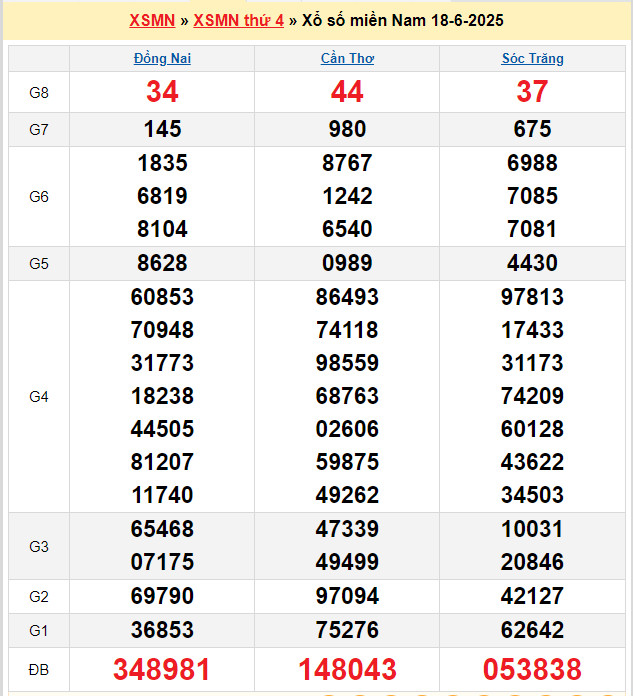
Task: Click G5 number 0989
Action: tap(347, 263)
